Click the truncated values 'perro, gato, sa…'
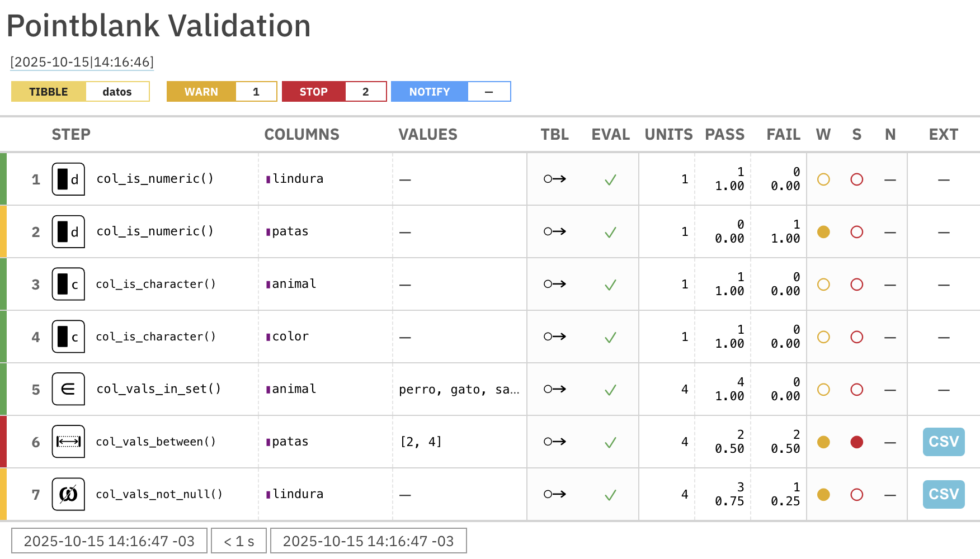 [x=459, y=390]
